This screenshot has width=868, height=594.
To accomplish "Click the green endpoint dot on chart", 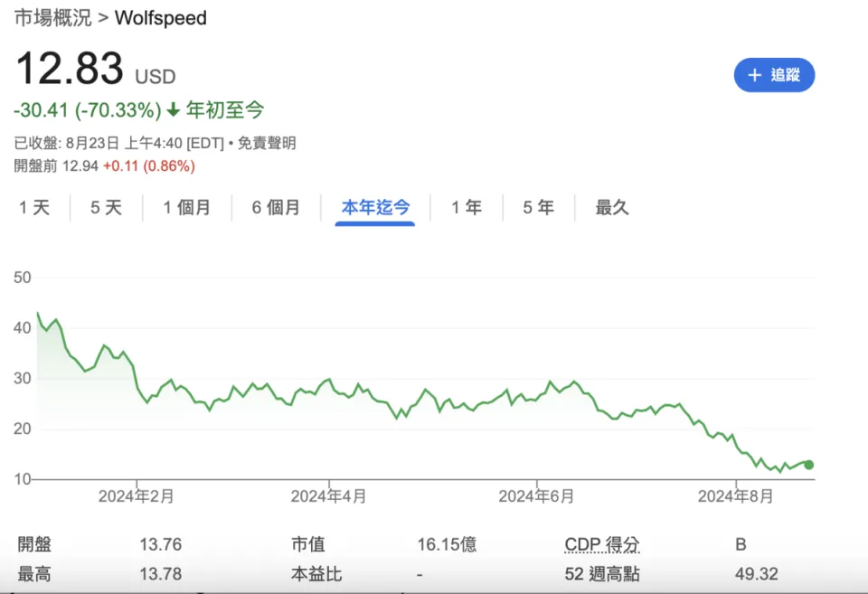I will [x=808, y=465].
